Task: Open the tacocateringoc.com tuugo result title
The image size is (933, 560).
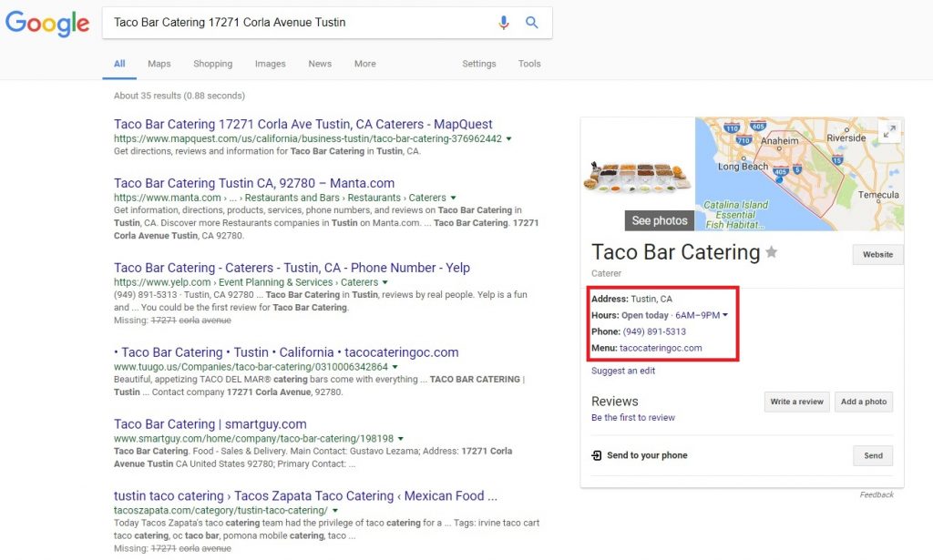Action: [286, 351]
